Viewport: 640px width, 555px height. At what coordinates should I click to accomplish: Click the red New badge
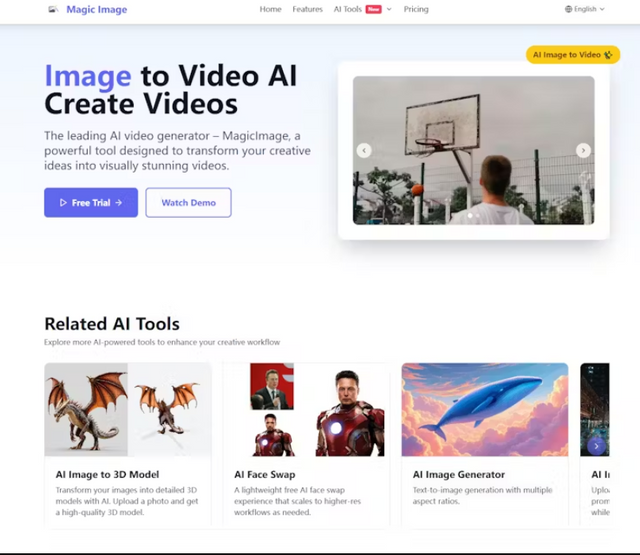(x=373, y=9)
